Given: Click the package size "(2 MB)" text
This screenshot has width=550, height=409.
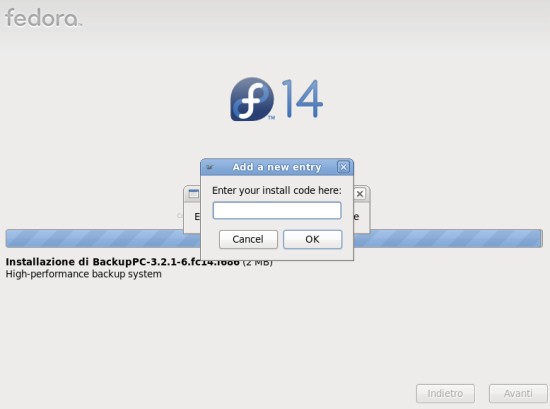Looking at the screenshot, I should (257, 262).
